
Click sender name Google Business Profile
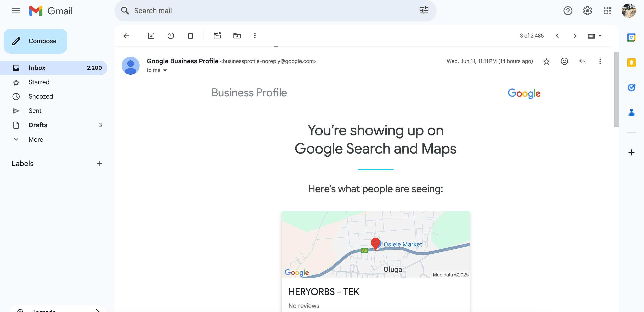(x=182, y=61)
